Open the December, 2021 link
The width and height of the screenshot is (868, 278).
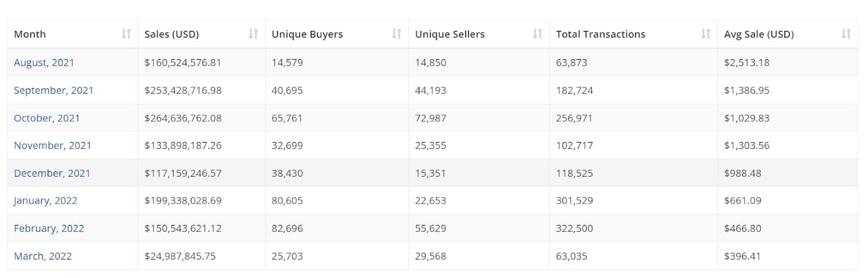click(x=52, y=173)
